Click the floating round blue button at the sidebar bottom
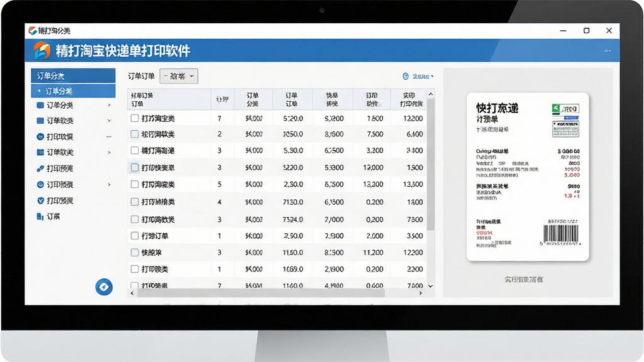The height and width of the screenshot is (362, 644). (104, 287)
